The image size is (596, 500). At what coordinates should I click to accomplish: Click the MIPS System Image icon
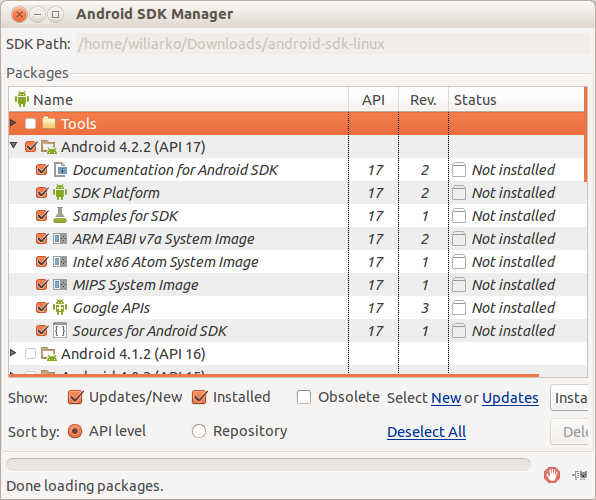(60, 284)
